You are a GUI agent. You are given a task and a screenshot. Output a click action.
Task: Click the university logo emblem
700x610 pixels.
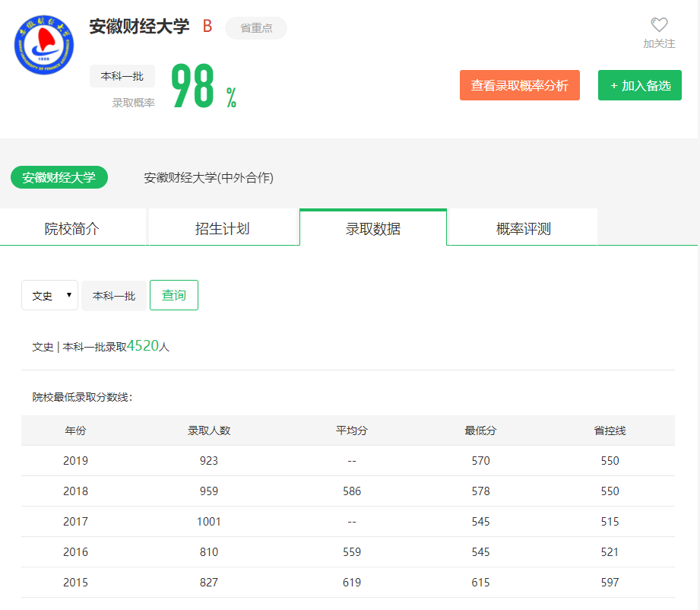pos(44,45)
